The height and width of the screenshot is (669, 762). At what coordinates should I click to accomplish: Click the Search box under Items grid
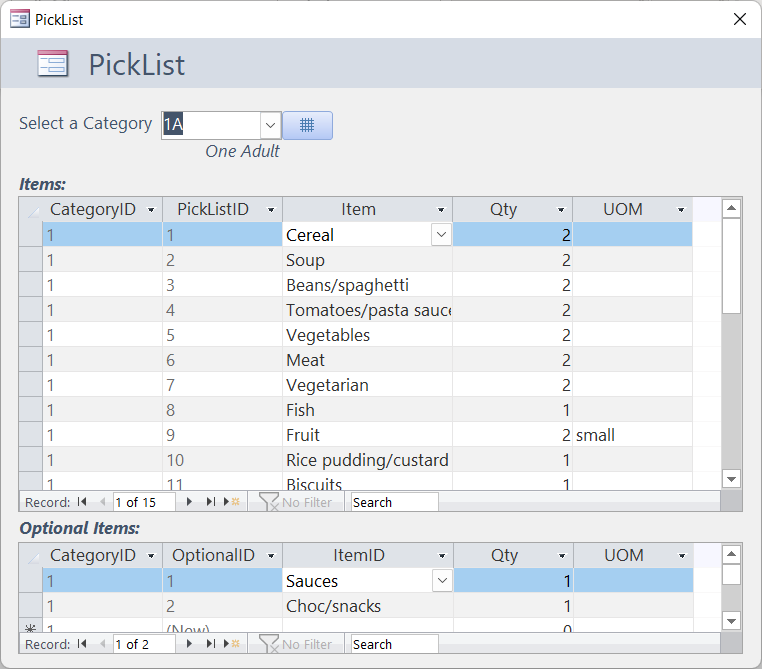click(393, 502)
